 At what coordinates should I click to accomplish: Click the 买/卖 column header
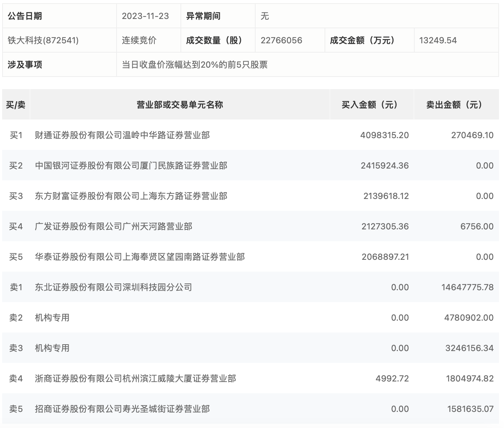[x=16, y=104]
